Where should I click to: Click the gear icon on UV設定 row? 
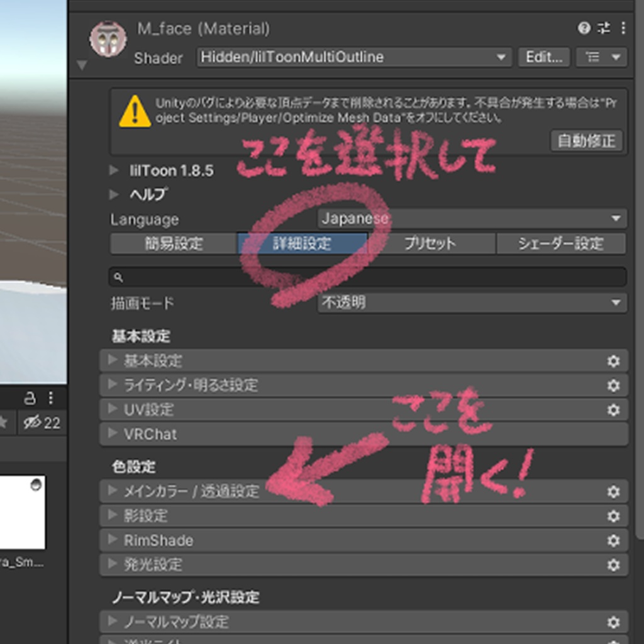pos(613,409)
